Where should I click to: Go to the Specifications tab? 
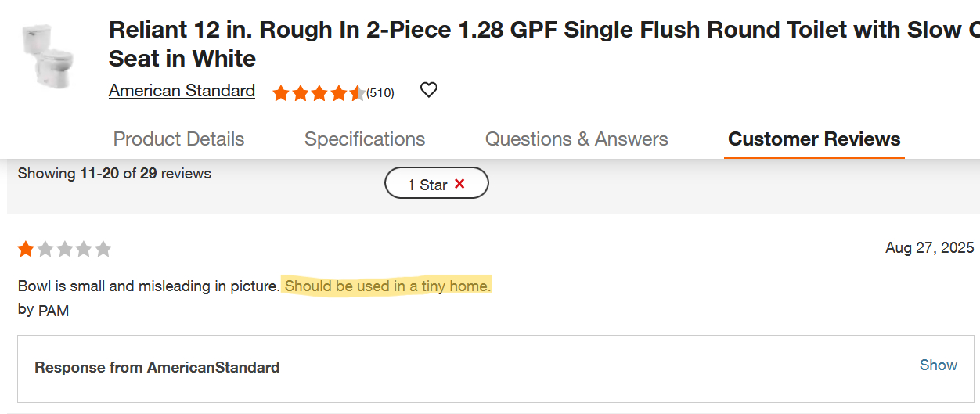365,139
